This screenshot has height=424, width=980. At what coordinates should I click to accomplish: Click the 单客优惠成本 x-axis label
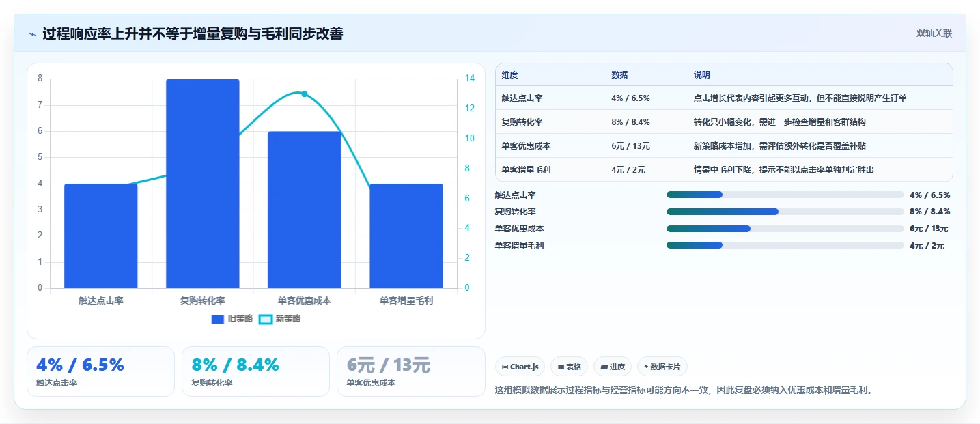[x=305, y=300]
